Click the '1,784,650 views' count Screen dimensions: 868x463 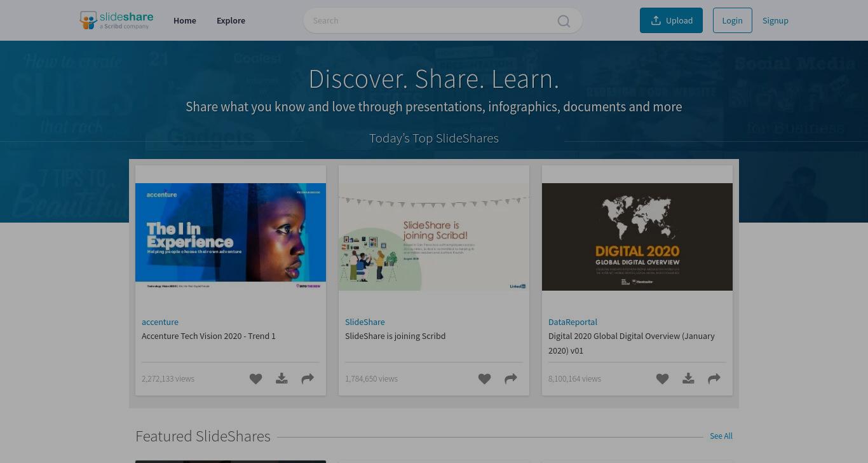[x=371, y=378]
